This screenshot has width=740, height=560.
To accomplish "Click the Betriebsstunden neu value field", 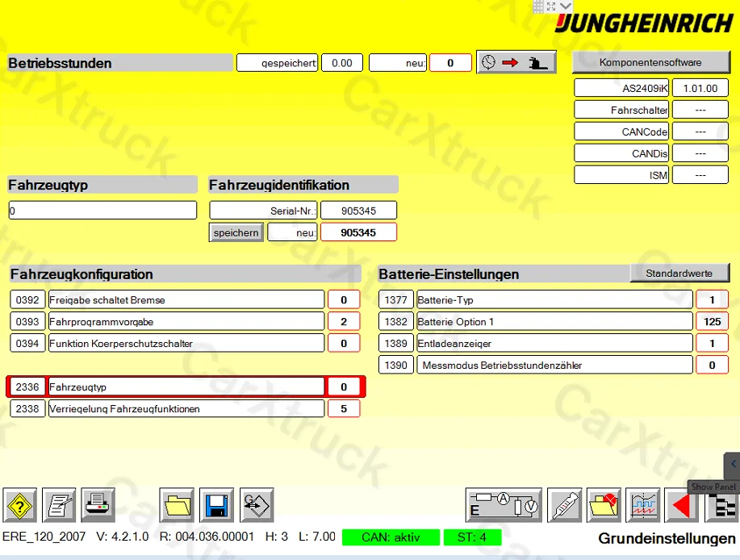I will (450, 63).
